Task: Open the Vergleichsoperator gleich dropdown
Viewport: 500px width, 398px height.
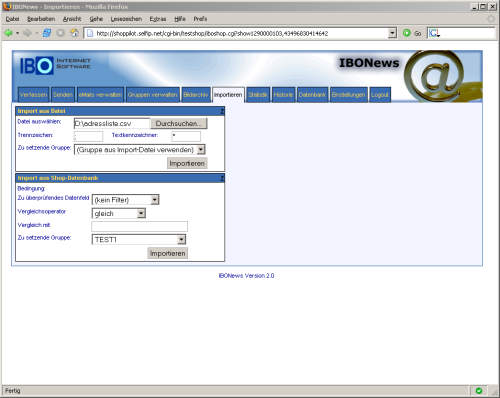Action: click(119, 213)
